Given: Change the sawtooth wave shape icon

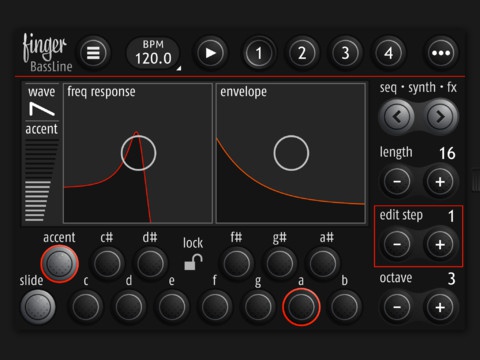Looking at the screenshot, I should coord(42,109).
